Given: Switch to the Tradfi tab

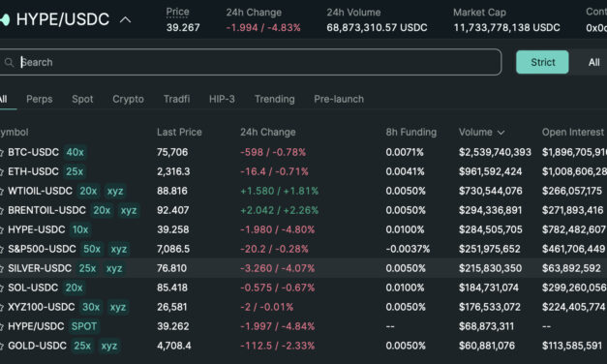Looking at the screenshot, I should pos(176,99).
